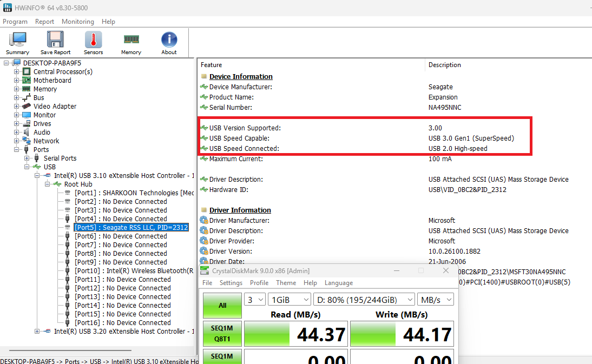Open the Profile menu in CrystalDiskMark

(259, 282)
